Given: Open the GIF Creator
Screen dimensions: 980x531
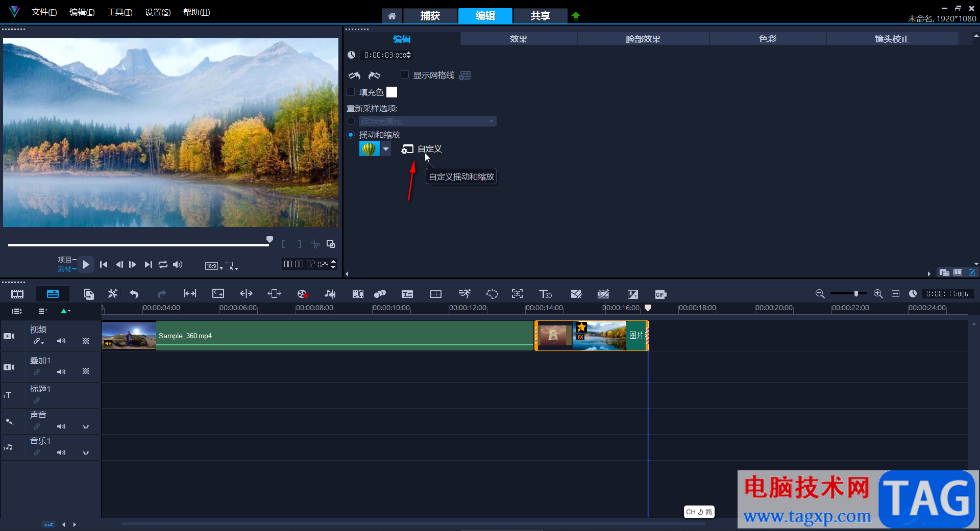Looking at the screenshot, I should [x=660, y=294].
